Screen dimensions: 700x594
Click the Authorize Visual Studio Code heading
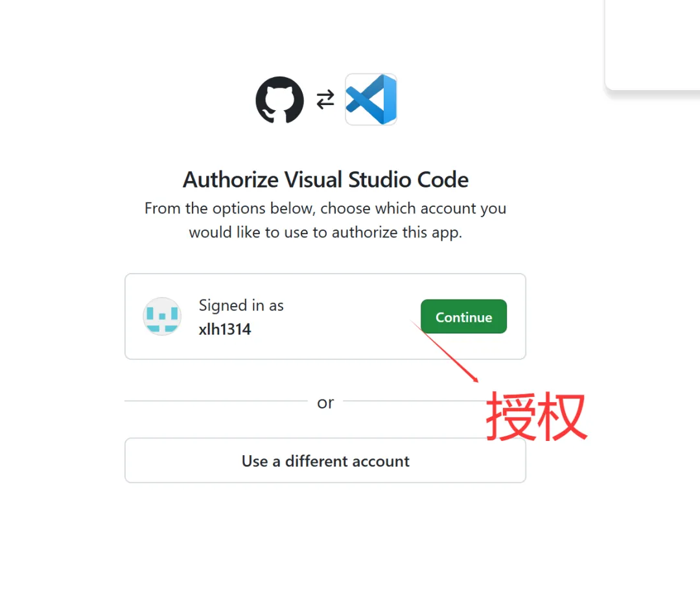coord(325,180)
